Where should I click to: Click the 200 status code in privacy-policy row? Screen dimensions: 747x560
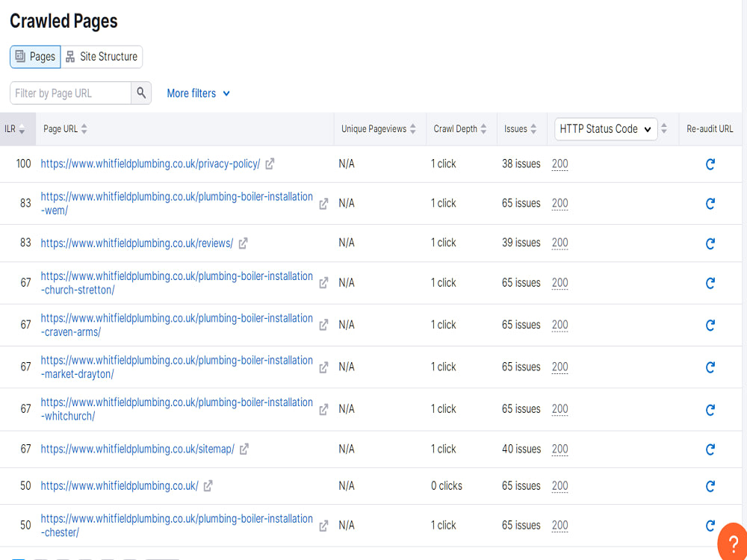tap(560, 164)
